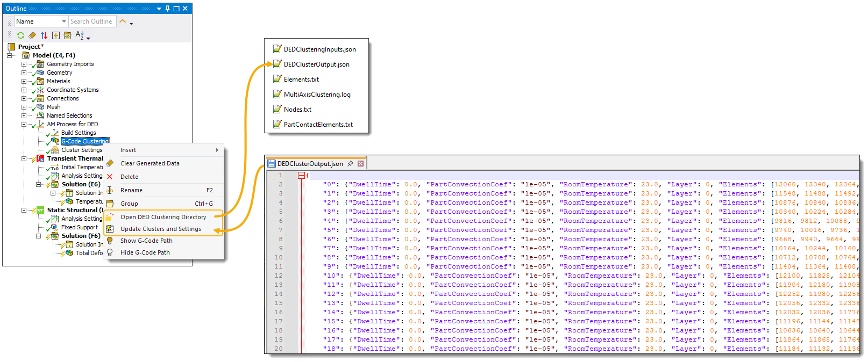Image resolution: width=868 pixels, height=362 pixels.
Task: Open the Name filter dropdown
Action: click(64, 21)
